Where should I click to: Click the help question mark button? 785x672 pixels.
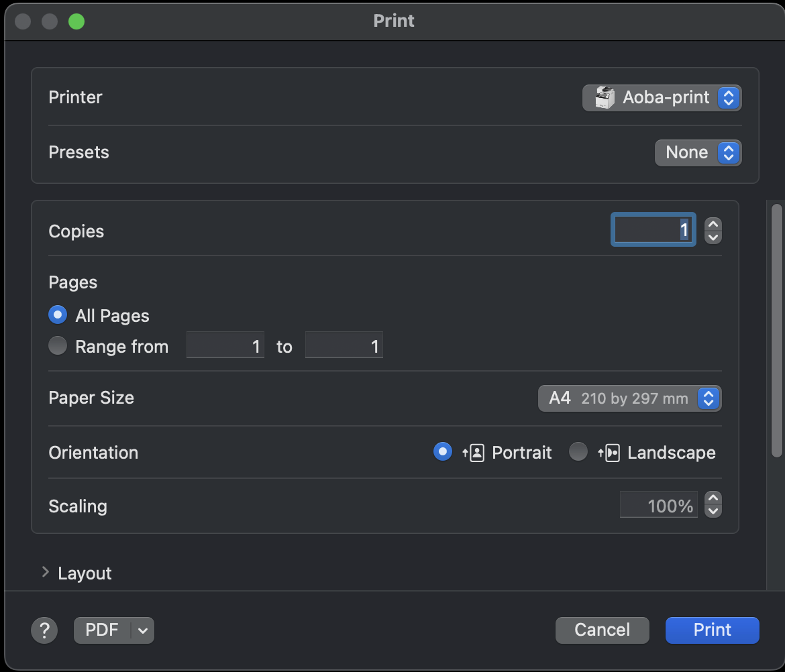coord(44,630)
